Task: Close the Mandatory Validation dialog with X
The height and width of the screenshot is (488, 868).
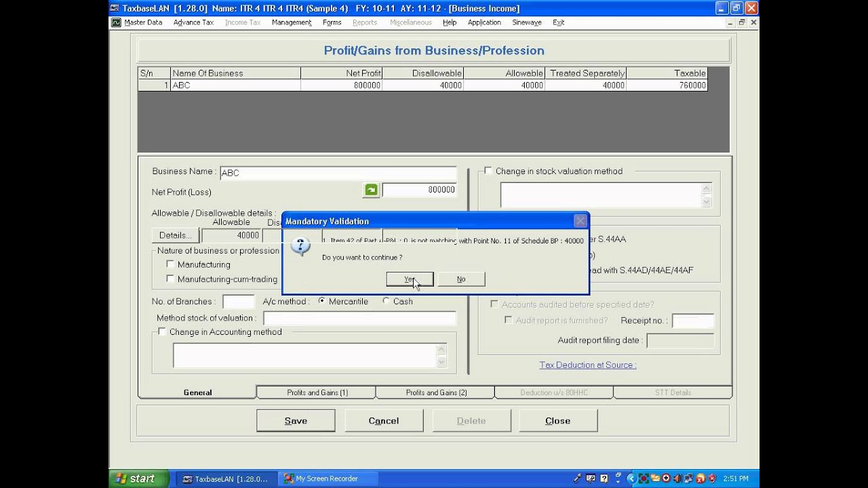Action: tap(580, 221)
